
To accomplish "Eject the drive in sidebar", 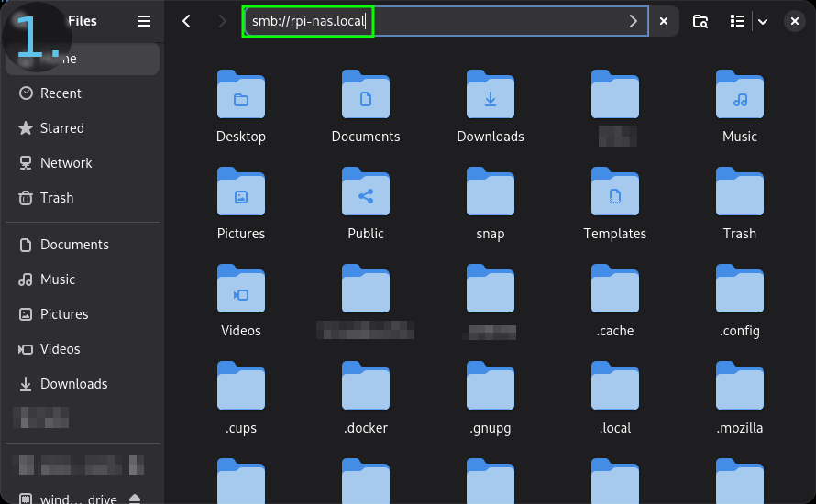I will pyautogui.click(x=135, y=499).
